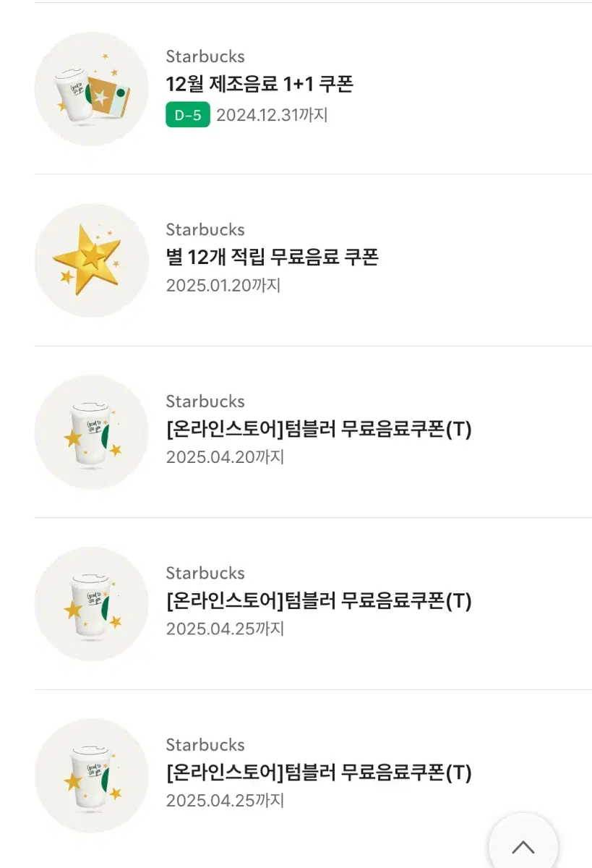Viewport: 592px width, 868px height.
Task: Tap the gold star icon for 별 12개 coupon
Action: pos(91,260)
